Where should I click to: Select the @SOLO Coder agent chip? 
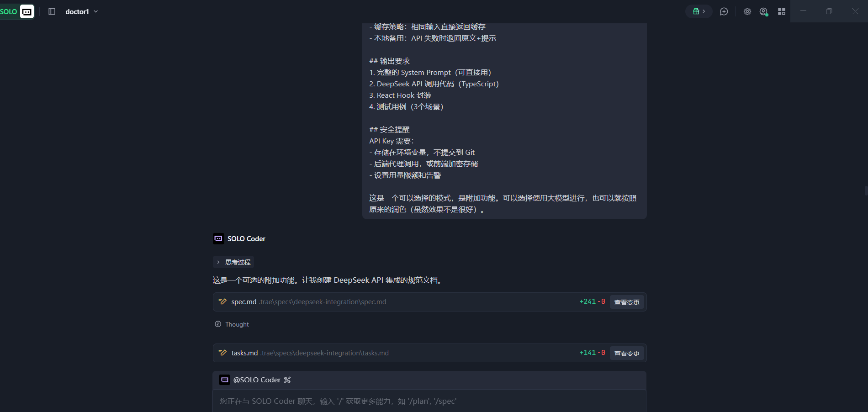coord(256,380)
